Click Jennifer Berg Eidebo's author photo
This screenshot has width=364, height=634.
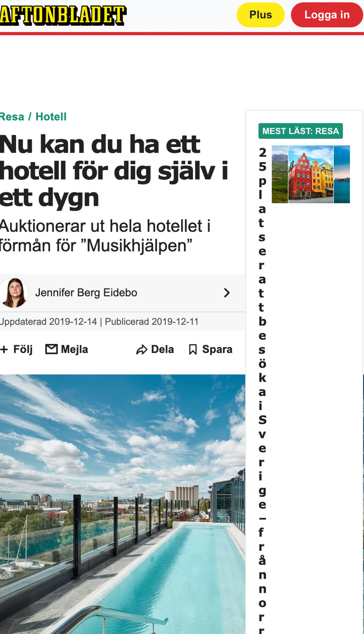pyautogui.click(x=14, y=293)
